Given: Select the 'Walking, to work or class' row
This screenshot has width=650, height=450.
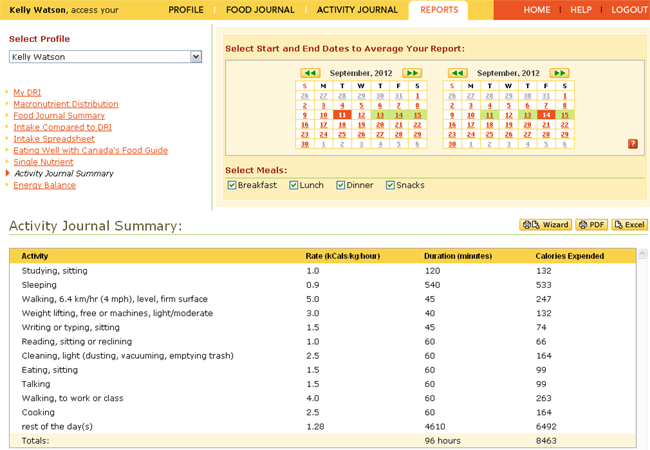Looking at the screenshot, I should [x=323, y=398].
